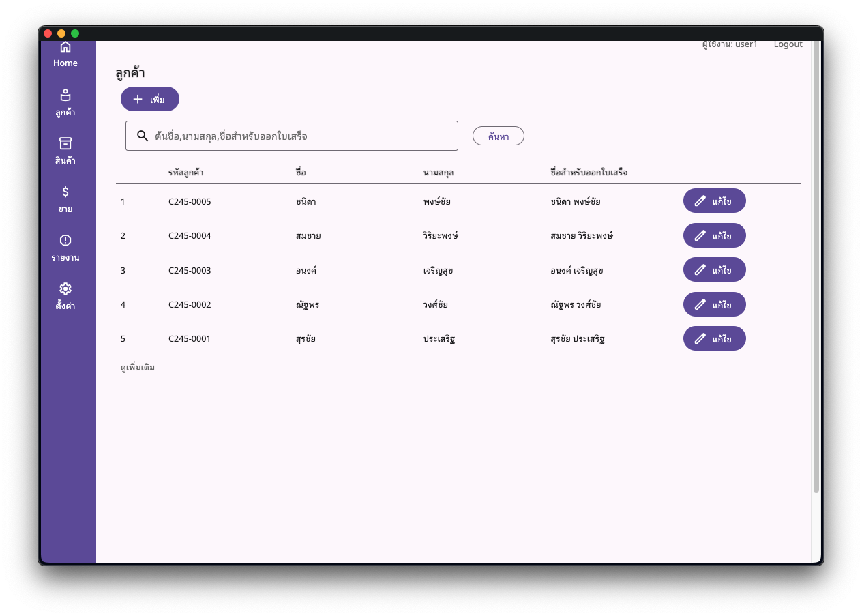Go to ขาย sales dollar icon

click(65, 192)
